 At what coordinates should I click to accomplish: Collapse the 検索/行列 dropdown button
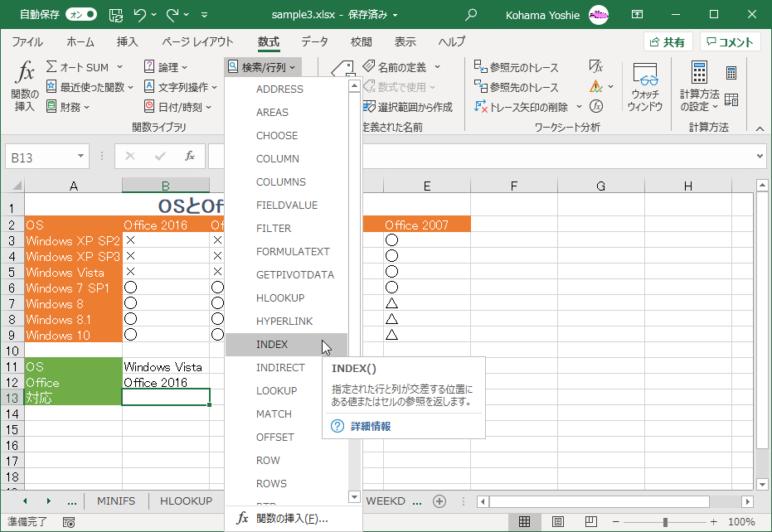click(262, 67)
